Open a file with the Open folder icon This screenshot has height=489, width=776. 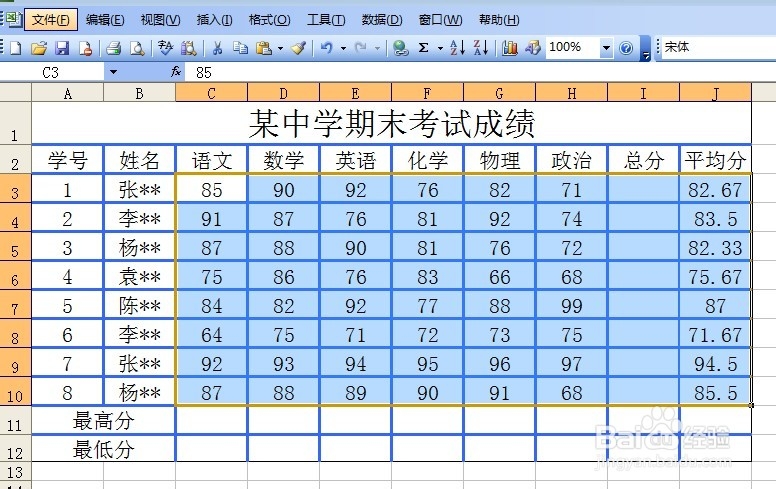[x=39, y=48]
